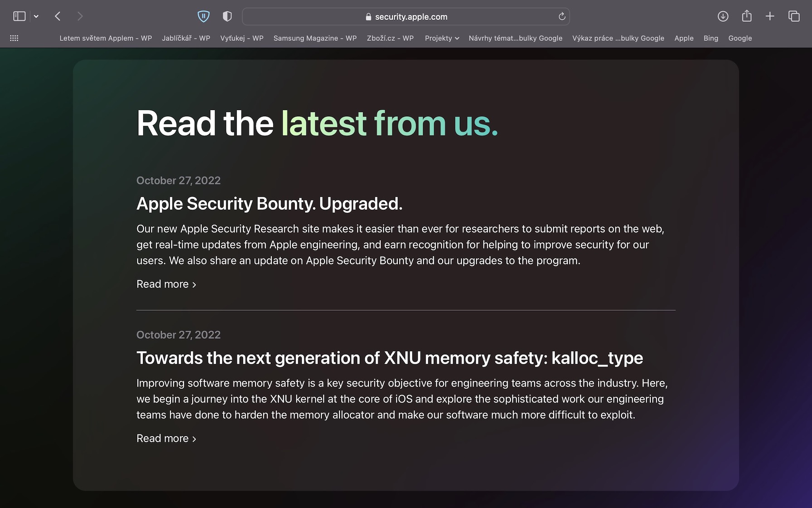The width and height of the screenshot is (812, 508).
Task: Toggle the Safari sidebar
Action: coord(19,16)
